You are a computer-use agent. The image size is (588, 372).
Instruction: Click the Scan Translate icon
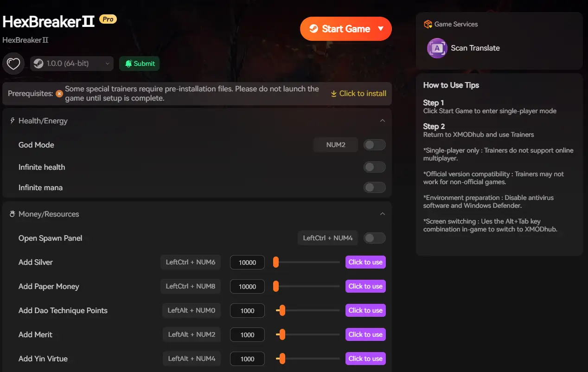pos(436,48)
